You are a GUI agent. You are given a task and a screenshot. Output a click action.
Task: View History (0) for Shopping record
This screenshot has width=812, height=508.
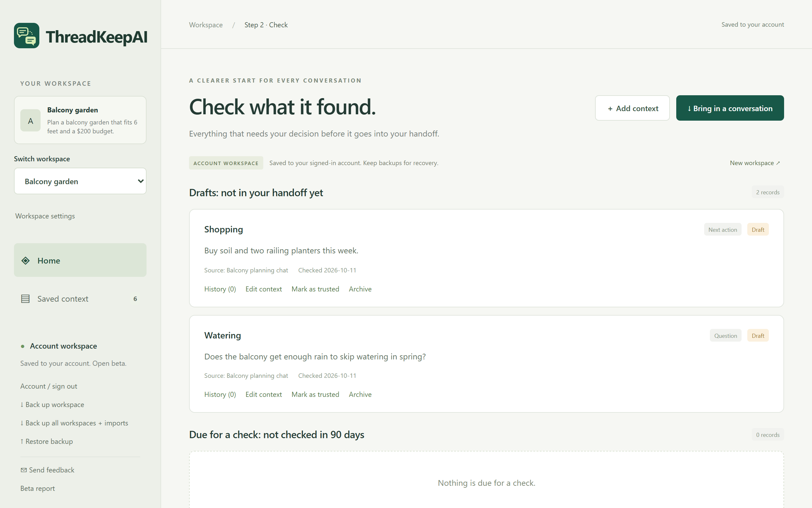coord(220,289)
